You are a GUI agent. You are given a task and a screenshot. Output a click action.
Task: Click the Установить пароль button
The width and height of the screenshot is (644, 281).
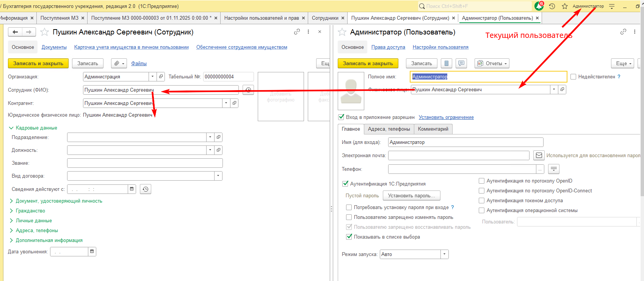411,195
